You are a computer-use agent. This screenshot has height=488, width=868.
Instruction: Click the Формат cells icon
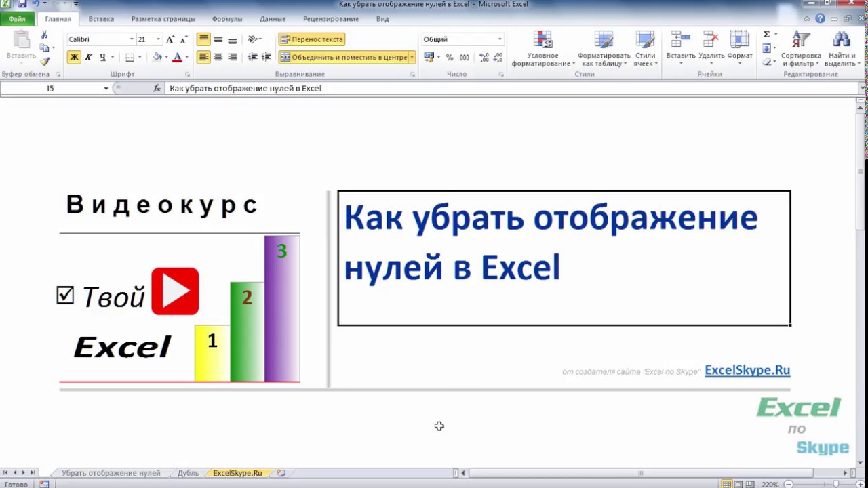740,39
